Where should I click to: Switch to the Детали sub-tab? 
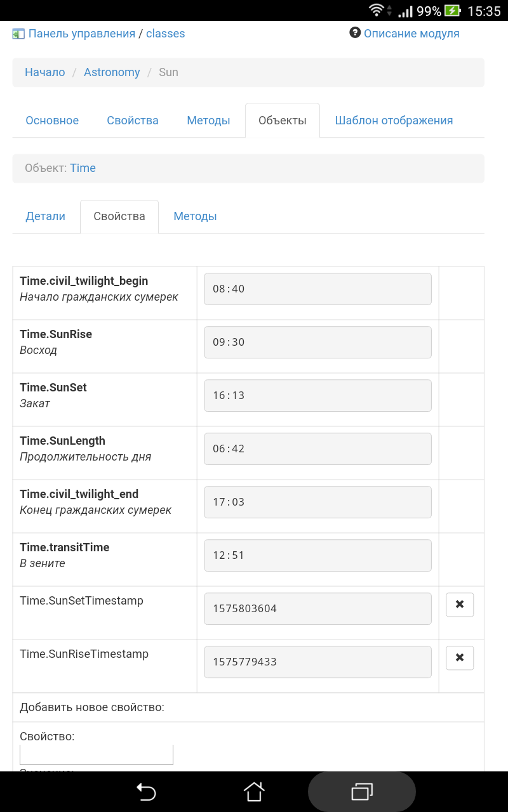pos(45,216)
